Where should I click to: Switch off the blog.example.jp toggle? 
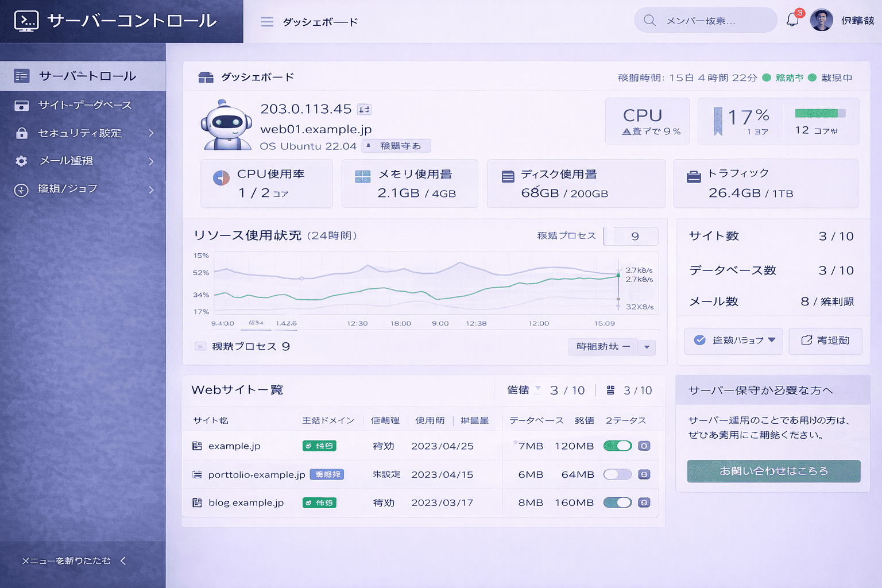(617, 503)
